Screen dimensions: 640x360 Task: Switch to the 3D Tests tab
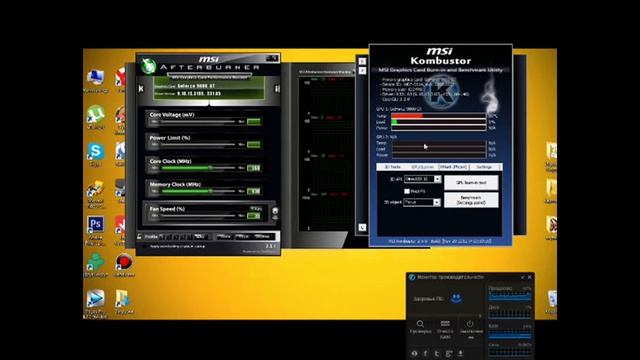[x=392, y=167]
